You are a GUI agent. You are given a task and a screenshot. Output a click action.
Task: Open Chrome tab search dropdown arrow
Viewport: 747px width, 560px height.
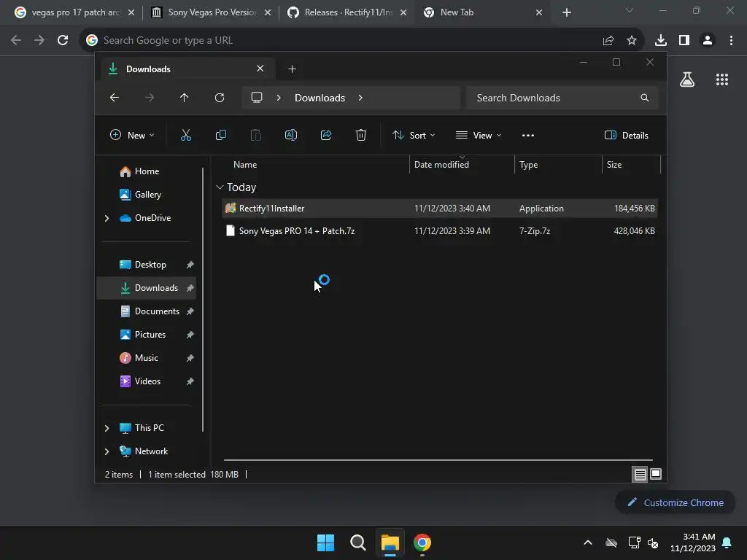pos(630,10)
